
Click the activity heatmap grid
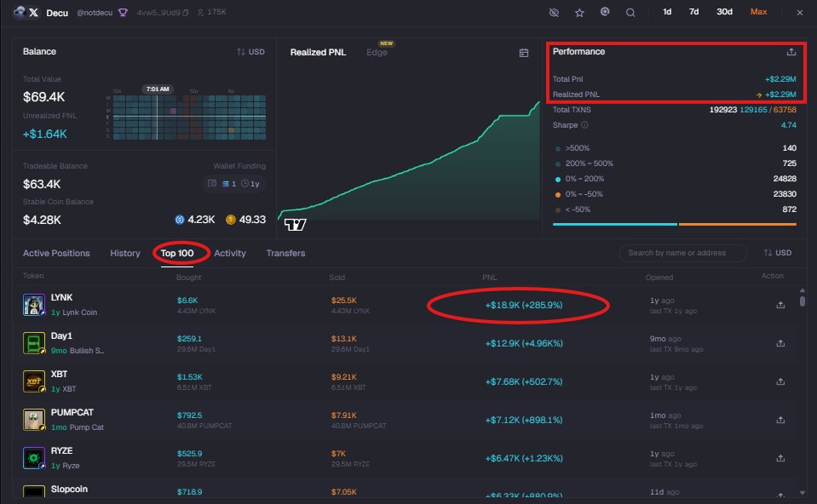pyautogui.click(x=189, y=117)
